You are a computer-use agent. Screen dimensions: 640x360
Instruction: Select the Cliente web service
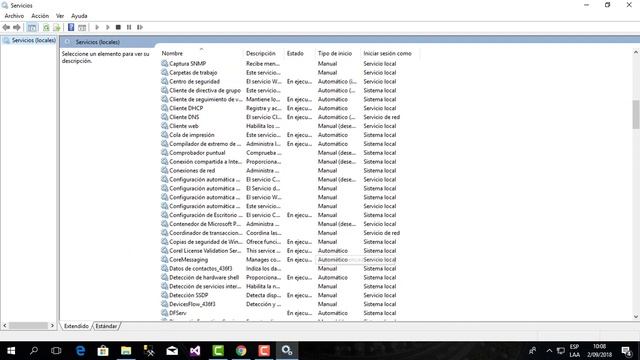point(184,126)
